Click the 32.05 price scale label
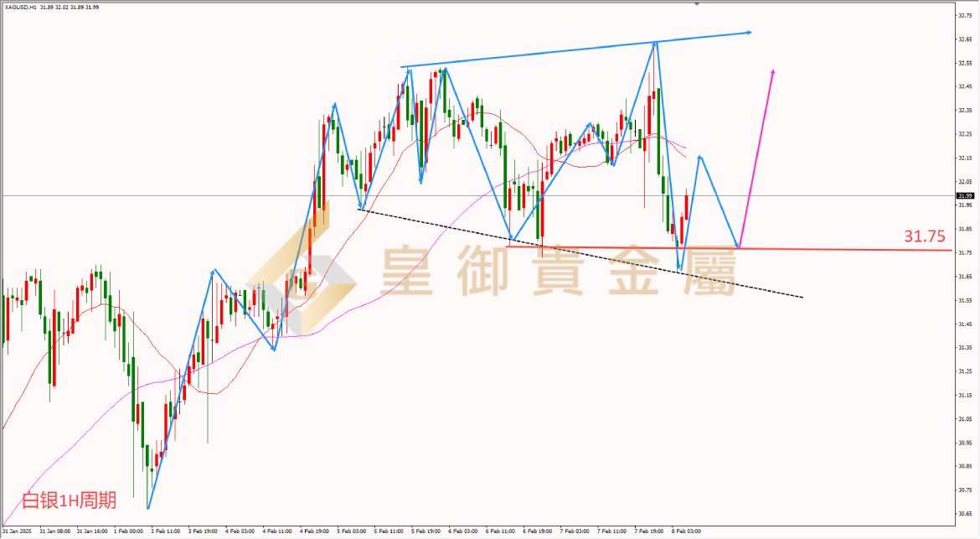 point(965,182)
